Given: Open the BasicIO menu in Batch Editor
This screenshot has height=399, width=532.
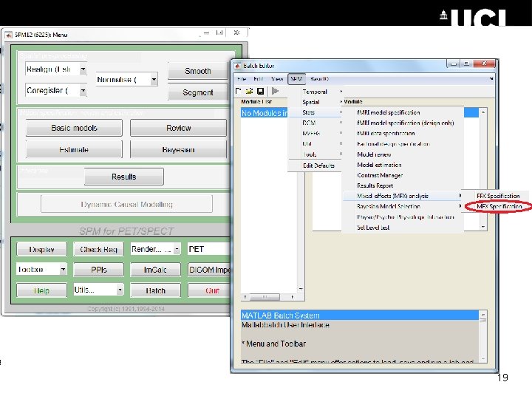Looking at the screenshot, I should click(320, 79).
